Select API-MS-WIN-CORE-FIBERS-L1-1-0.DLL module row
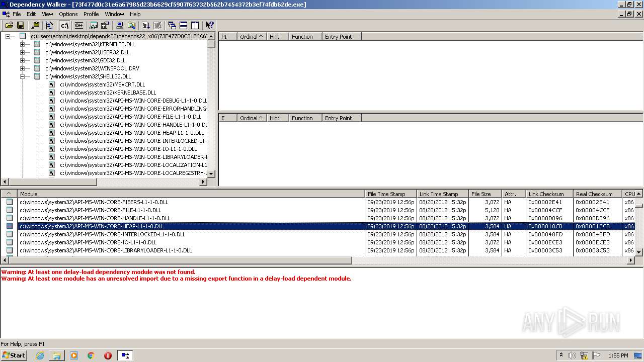This screenshot has width=644, height=362. pyautogui.click(x=317, y=202)
